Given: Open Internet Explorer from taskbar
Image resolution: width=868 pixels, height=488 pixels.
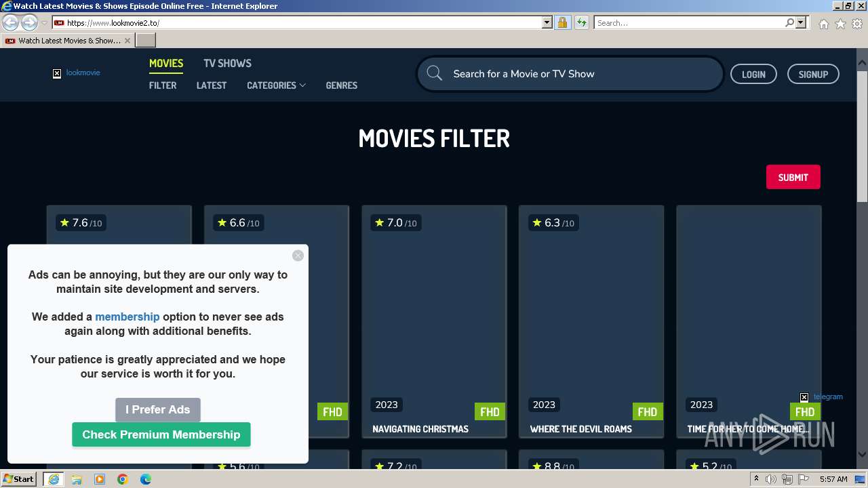Looking at the screenshot, I should click(x=54, y=479).
